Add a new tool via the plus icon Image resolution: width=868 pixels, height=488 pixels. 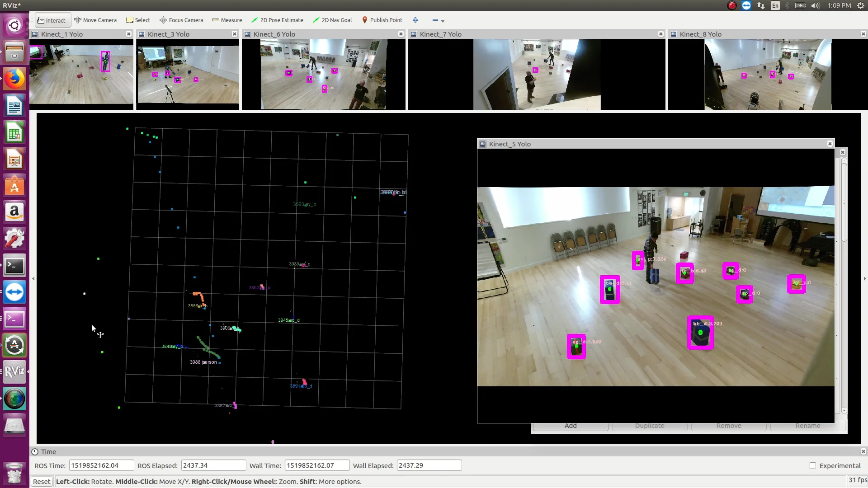pyautogui.click(x=415, y=20)
